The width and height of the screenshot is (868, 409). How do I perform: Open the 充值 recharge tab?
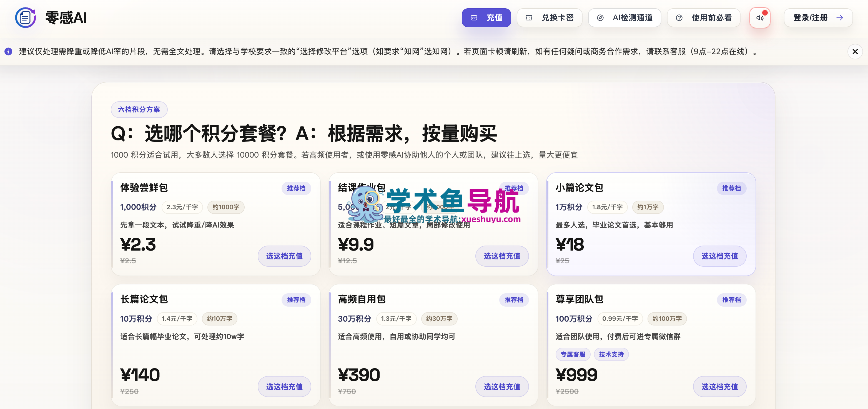[486, 18]
